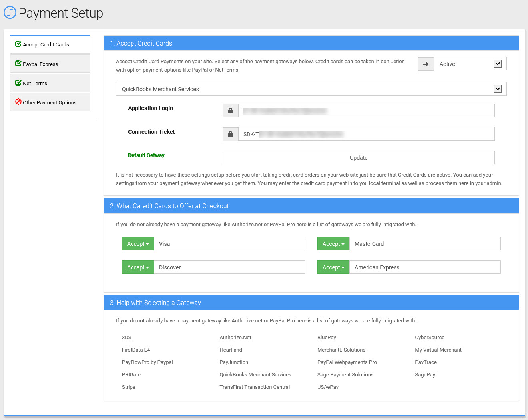Image resolution: width=528 pixels, height=420 pixels.
Task: Expand the QuickBooks Merchant Services gateway dropdown
Action: [311, 89]
